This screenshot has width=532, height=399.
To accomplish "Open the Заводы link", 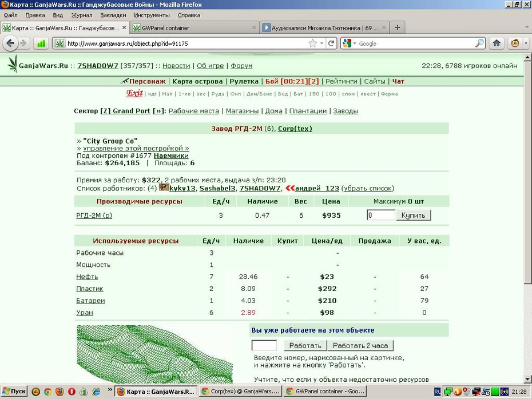I will 346,111.
